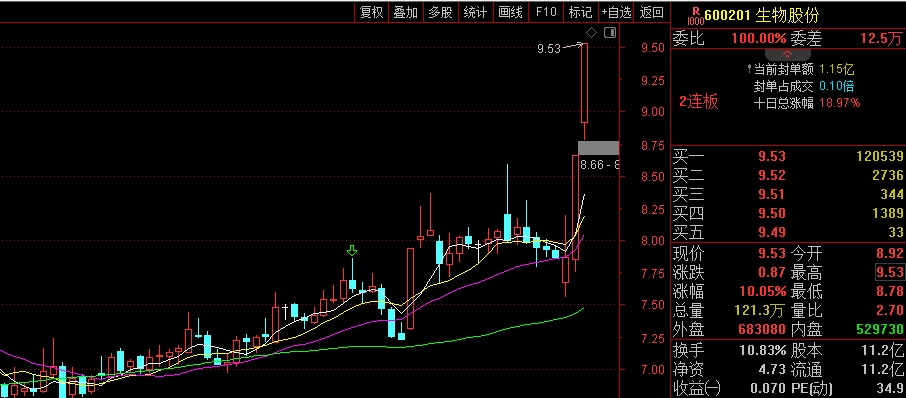Collapse the limit-up info panel chevron
Viewport: 906px width, 398px height.
tap(787, 54)
